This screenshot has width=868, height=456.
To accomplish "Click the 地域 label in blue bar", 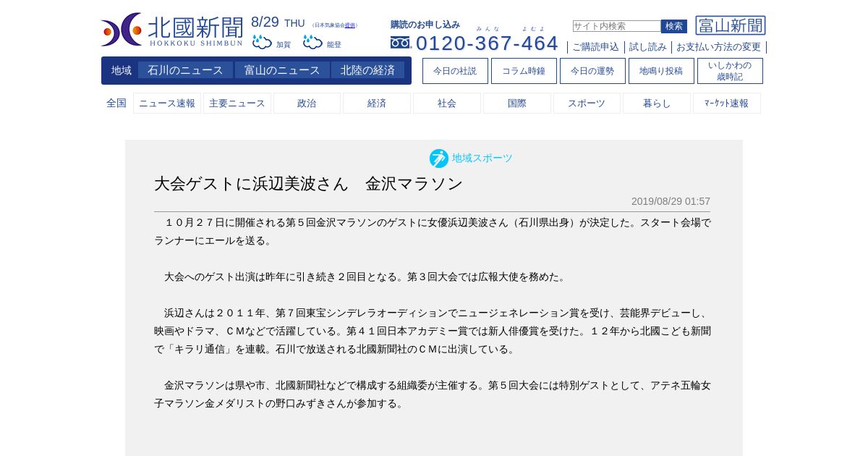I will (x=122, y=70).
